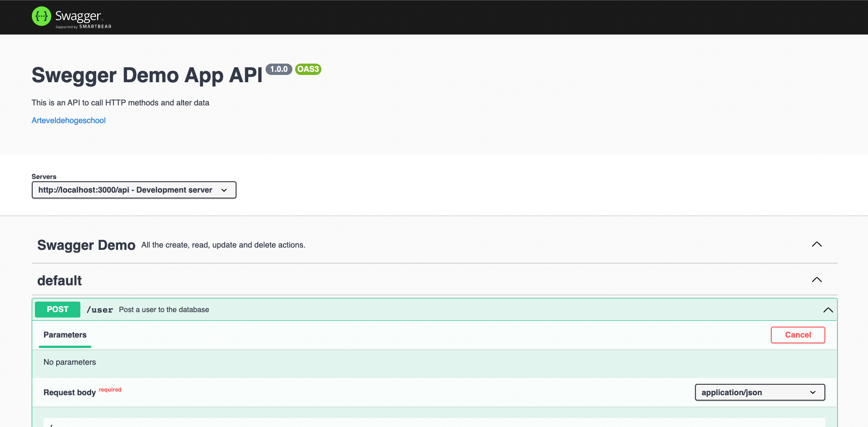Click the 'All the create, read, update' description
This screenshot has width=868, height=427.
[223, 245]
